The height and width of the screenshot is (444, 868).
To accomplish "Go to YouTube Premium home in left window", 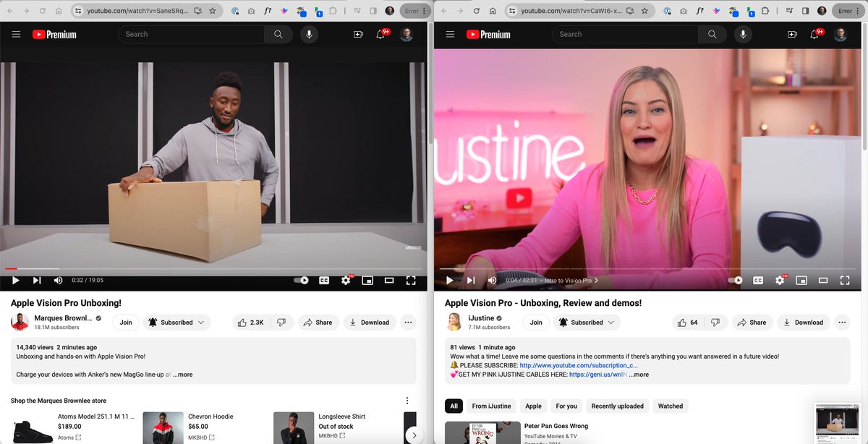I will 54,34.
